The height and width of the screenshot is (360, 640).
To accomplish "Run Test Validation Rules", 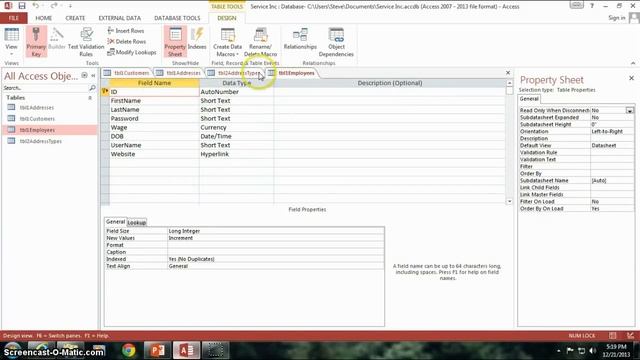I will click(86, 42).
